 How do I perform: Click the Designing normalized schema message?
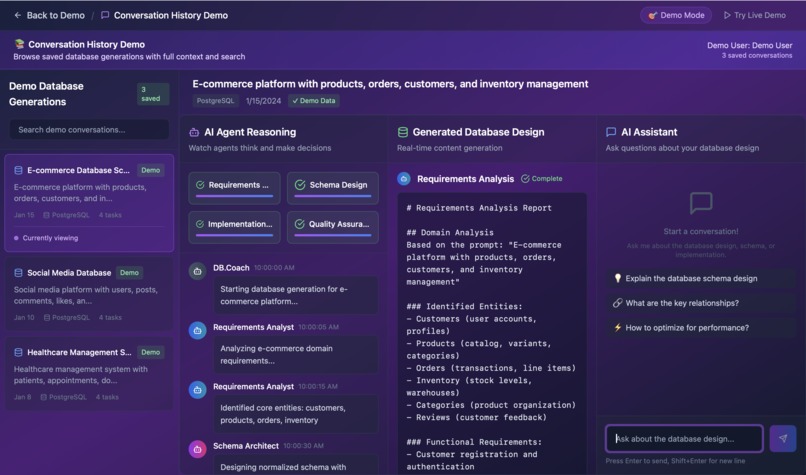tap(296, 465)
